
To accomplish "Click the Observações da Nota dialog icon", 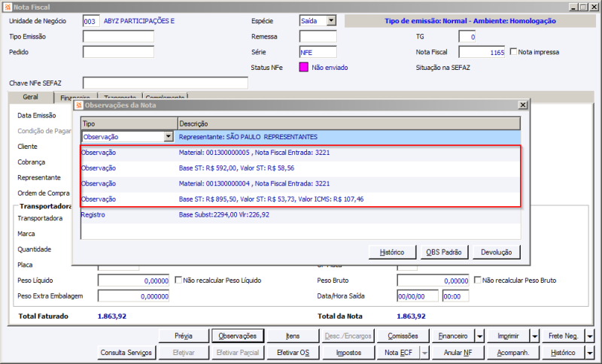I will pyautogui.click(x=79, y=105).
